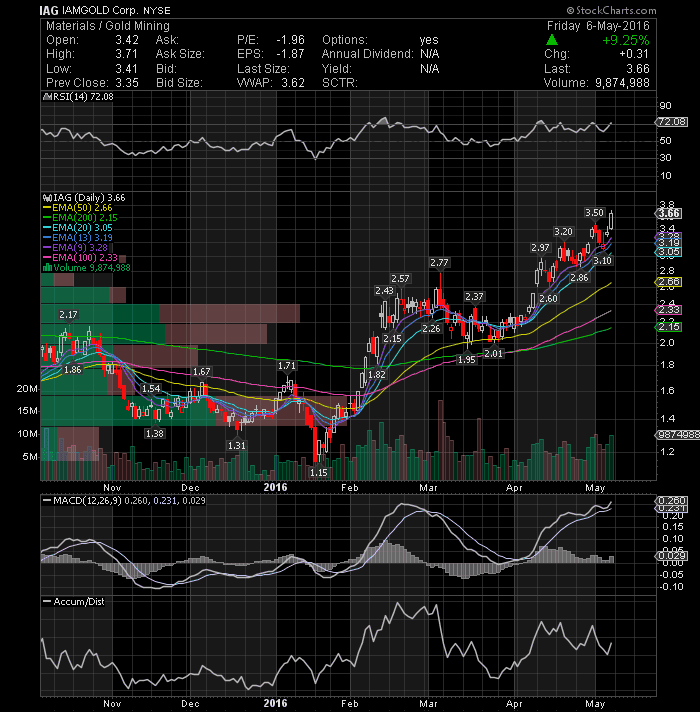700x712 pixels.
Task: Click the EMA(50) 2.66 legend entry
Action: coord(82,208)
